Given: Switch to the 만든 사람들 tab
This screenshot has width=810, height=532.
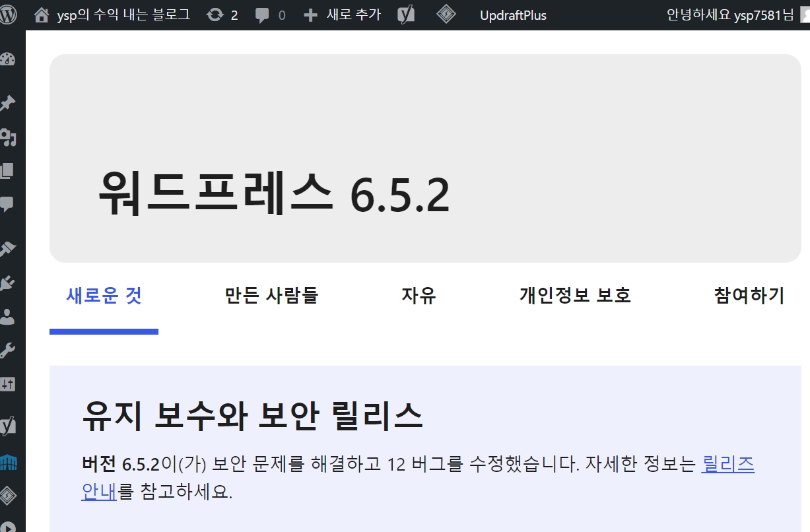Looking at the screenshot, I should coord(271,295).
